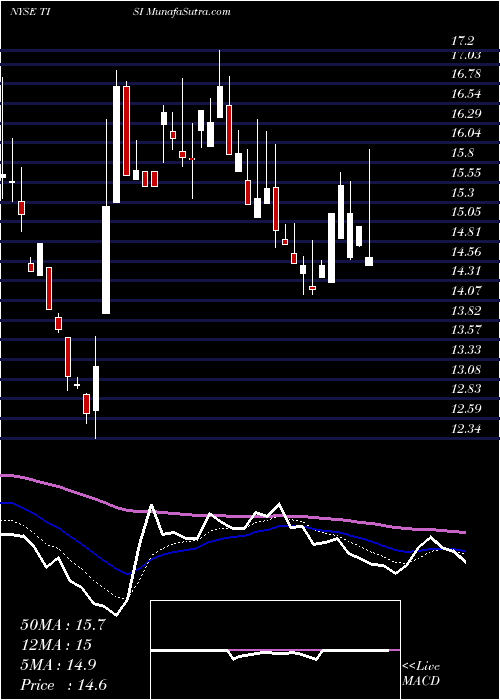
Task: Click inside the MACD inset chart
Action: 275,650
